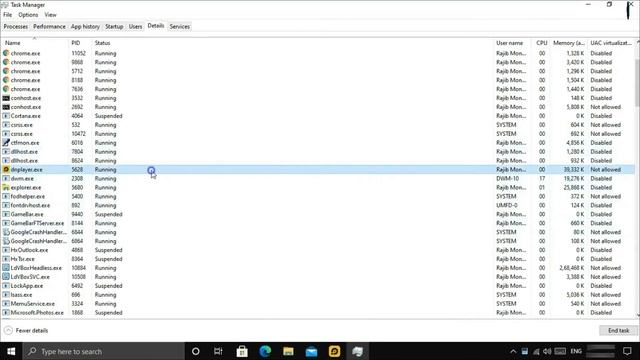This screenshot has height=360, width=640.
Task: Open Task View on the taskbar
Action: [x=218, y=351]
